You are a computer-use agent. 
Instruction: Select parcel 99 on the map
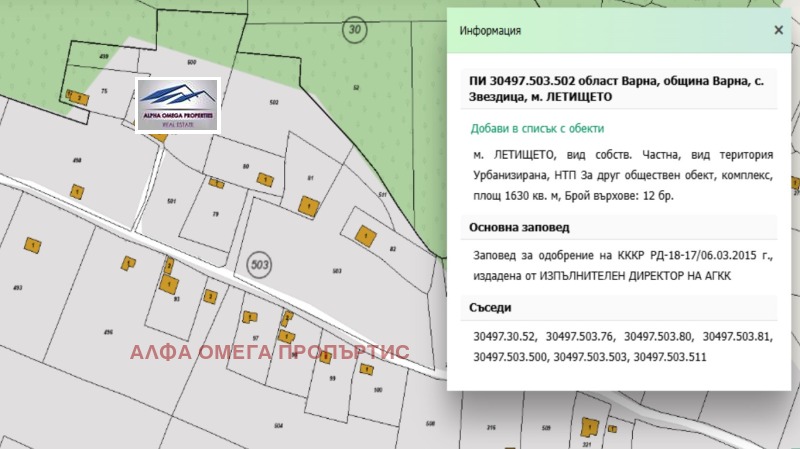332,379
